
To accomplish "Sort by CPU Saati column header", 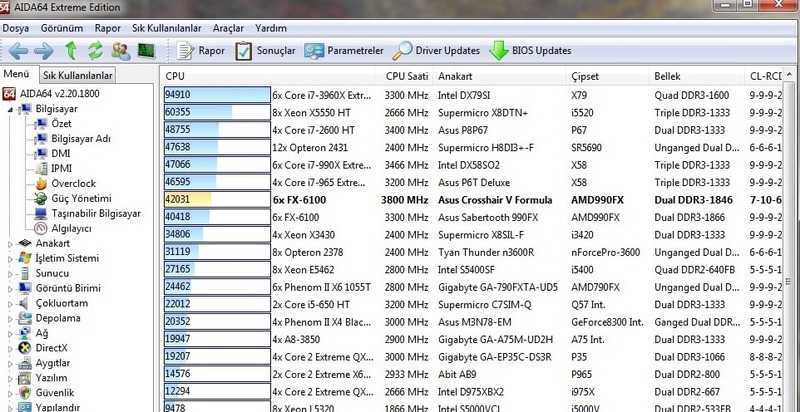I will click(x=406, y=76).
